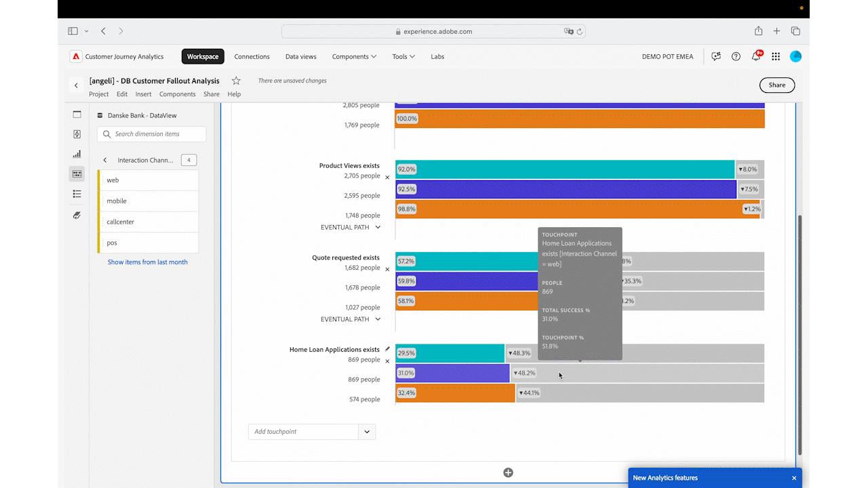Favorite the project with star icon
Image resolution: width=868 pixels, height=488 pixels.
click(x=236, y=81)
